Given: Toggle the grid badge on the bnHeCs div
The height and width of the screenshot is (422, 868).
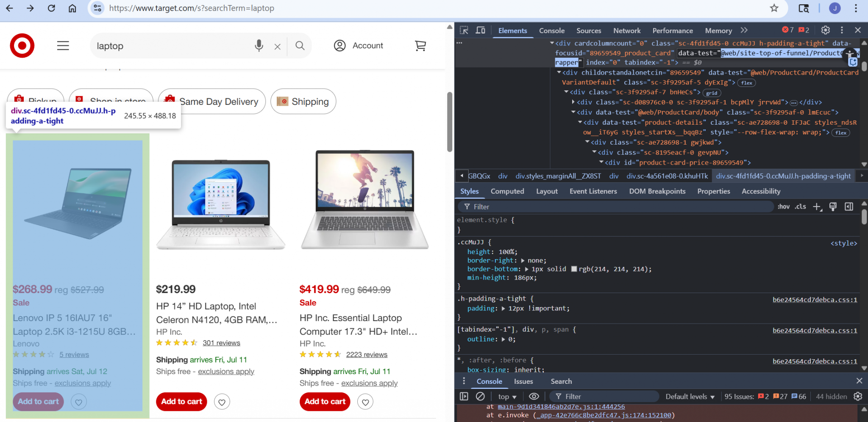Looking at the screenshot, I should click(712, 93).
